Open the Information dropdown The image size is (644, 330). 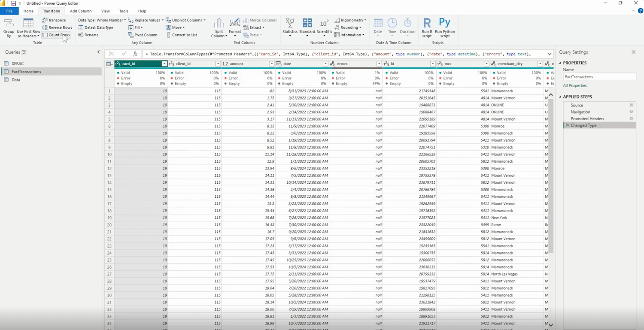pos(349,35)
